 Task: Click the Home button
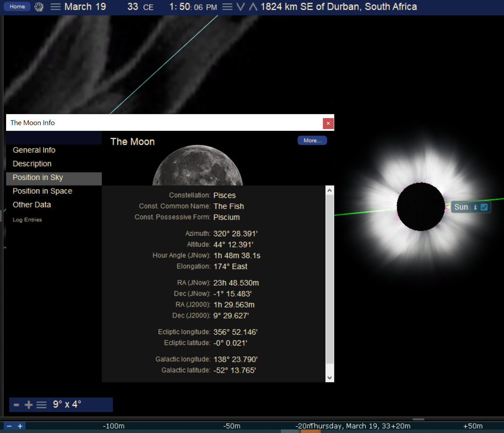pos(17,7)
